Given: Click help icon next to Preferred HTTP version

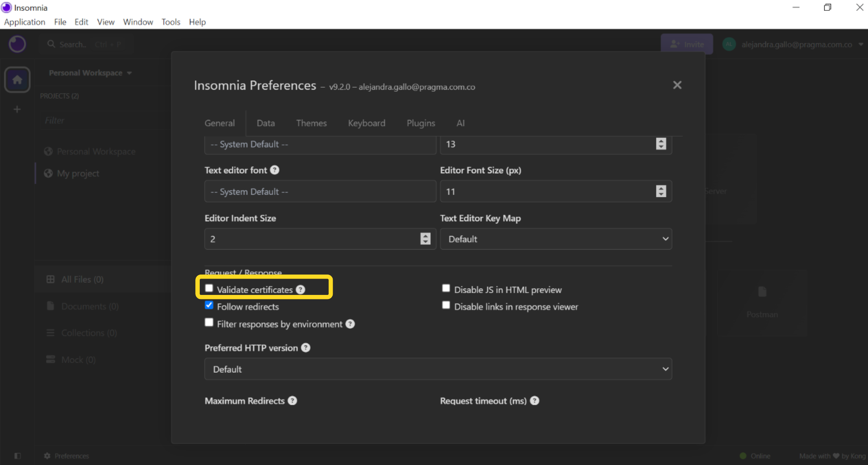Looking at the screenshot, I should (306, 348).
